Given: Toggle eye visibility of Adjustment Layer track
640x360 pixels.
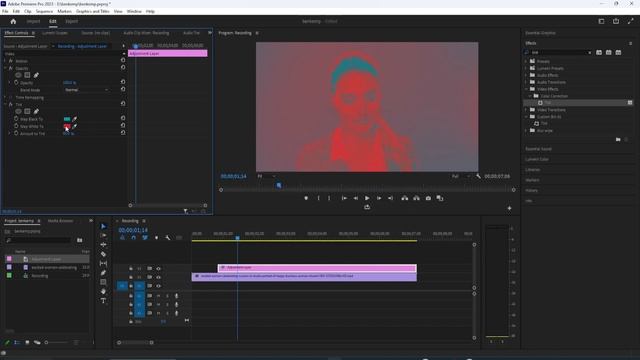Looking at the screenshot, I should coord(158,269).
